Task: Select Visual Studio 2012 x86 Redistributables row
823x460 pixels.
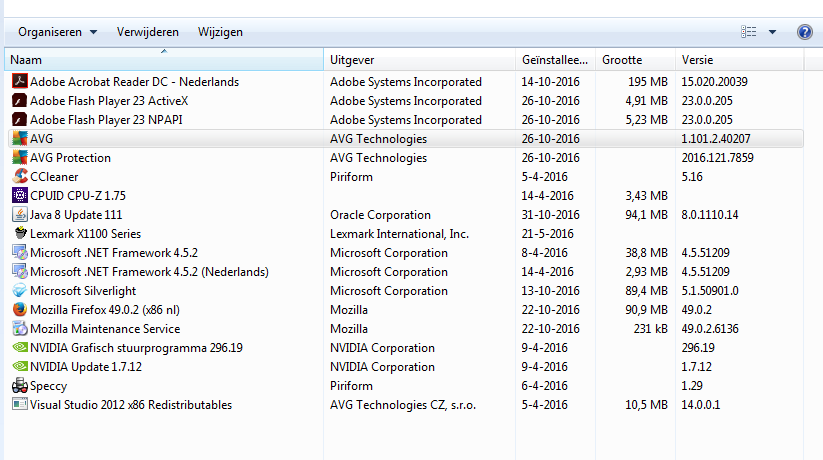Action: [130, 405]
